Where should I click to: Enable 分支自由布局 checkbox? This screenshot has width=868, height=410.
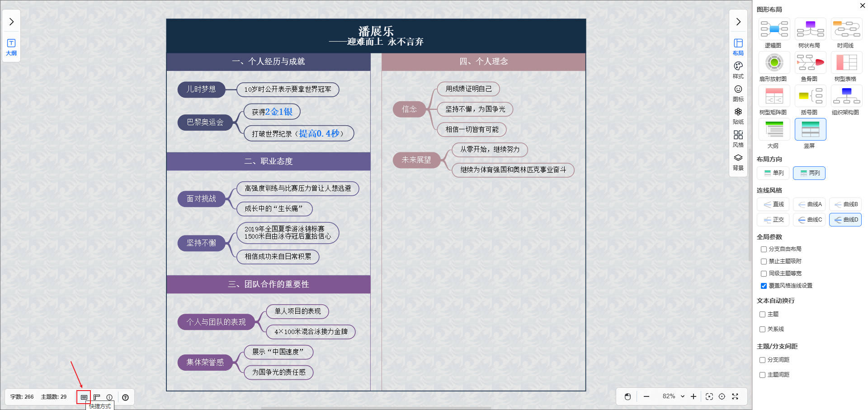tap(764, 249)
